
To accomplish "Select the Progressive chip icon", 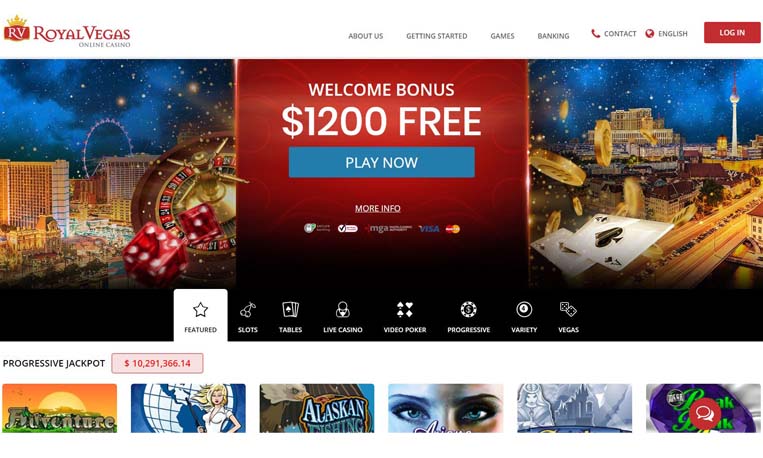I will [x=469, y=309].
